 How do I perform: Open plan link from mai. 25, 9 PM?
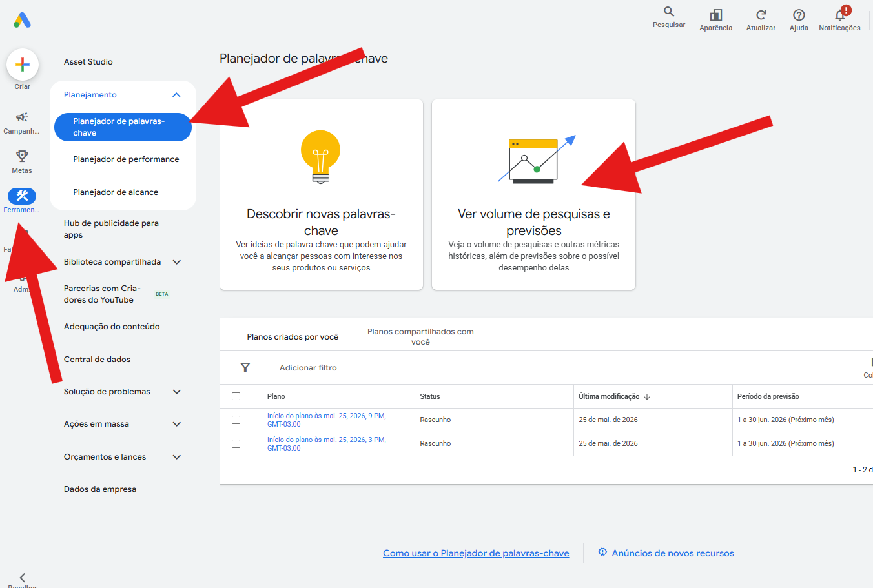click(x=327, y=420)
